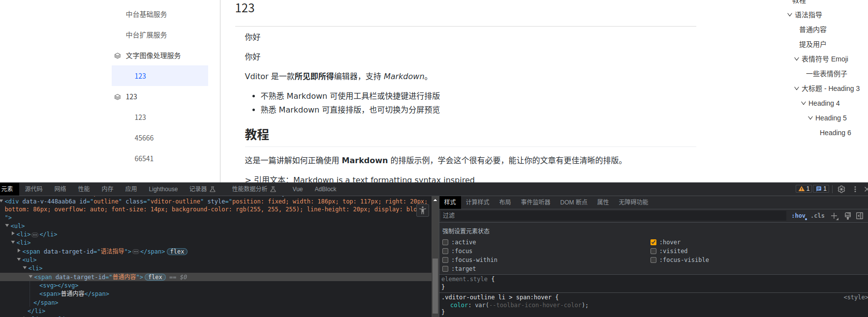Collapse 语法指导 outline section
Screen dimensions: 868x317
click(790, 15)
